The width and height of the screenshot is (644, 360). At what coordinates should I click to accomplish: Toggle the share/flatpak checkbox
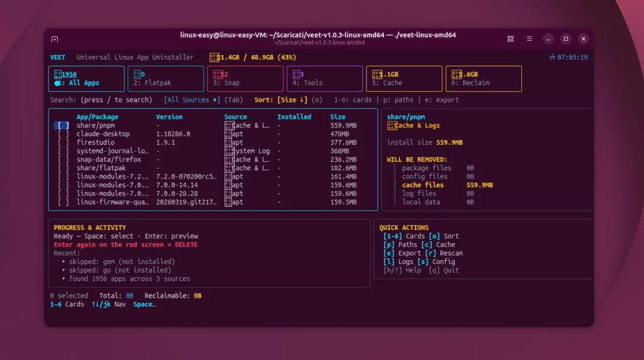coord(63,168)
